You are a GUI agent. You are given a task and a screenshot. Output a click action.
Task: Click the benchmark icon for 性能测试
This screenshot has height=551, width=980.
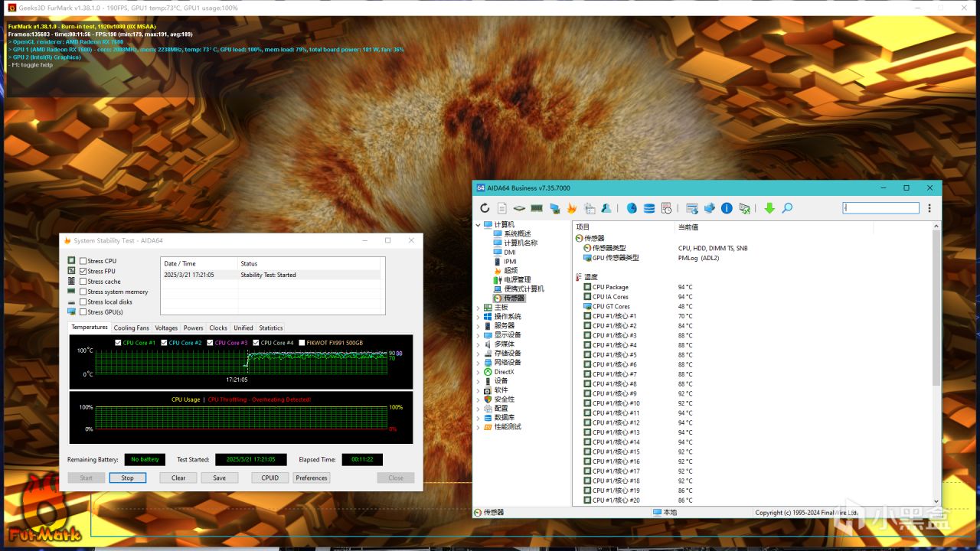point(488,427)
